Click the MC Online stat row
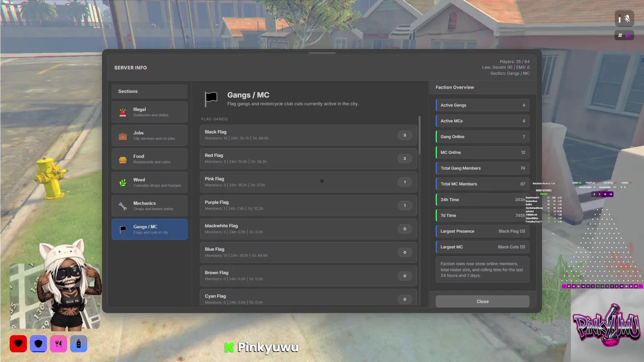The height and width of the screenshot is (362, 644). [x=482, y=152]
